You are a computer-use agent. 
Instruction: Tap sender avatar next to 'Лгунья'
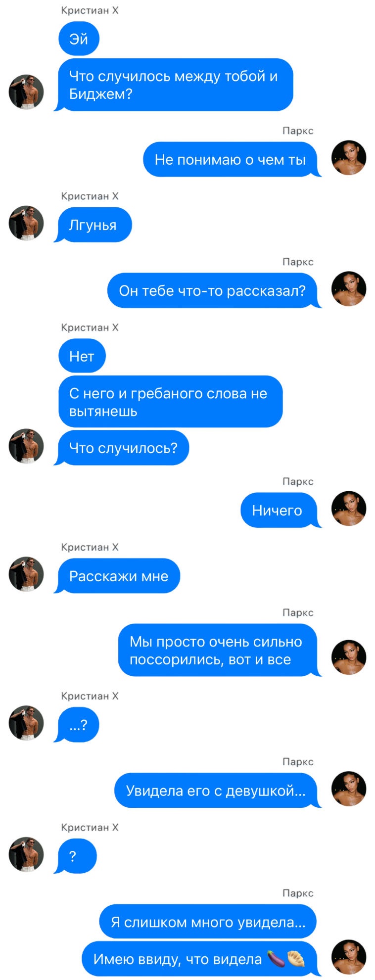(26, 223)
